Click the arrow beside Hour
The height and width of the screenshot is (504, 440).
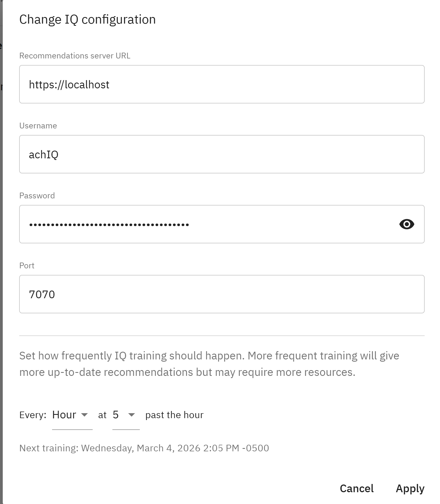point(85,415)
